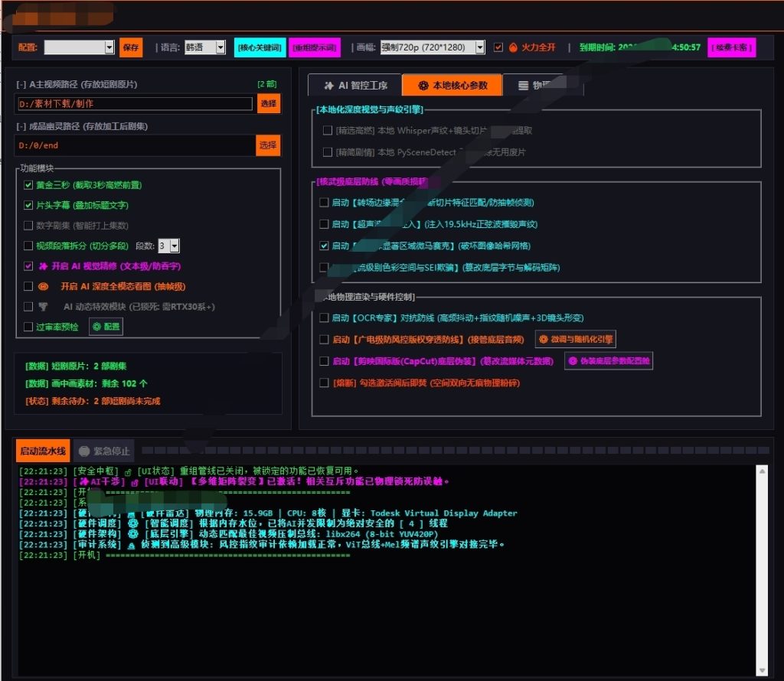The height and width of the screenshot is (681, 784).
Task: Click the 启动流水线 button
Action: [x=43, y=451]
